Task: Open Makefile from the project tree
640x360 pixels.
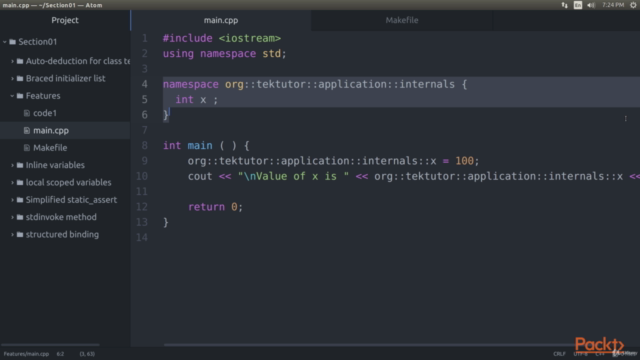Action: click(x=50, y=148)
